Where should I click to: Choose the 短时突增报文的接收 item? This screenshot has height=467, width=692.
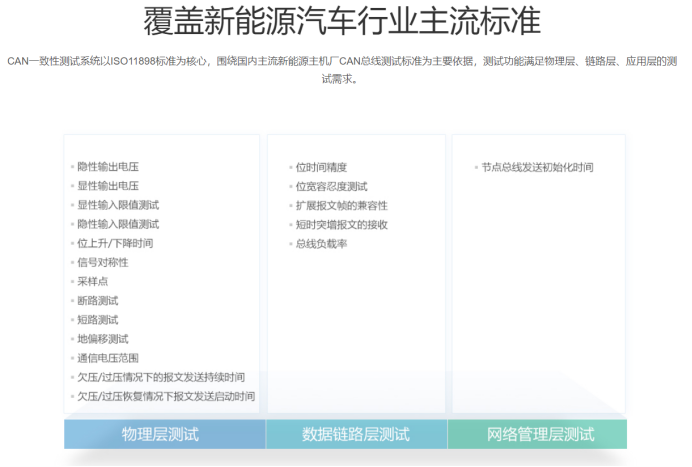point(341,224)
